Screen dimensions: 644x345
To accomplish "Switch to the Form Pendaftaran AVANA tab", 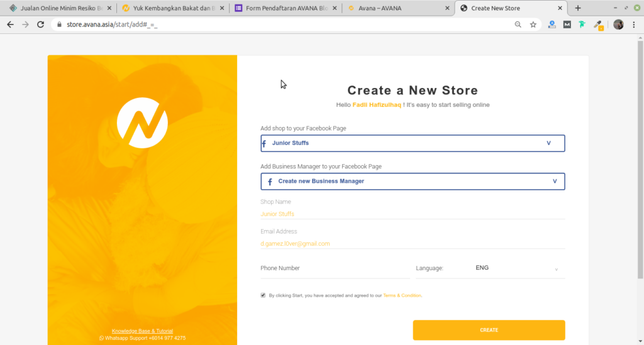I will pos(286,8).
